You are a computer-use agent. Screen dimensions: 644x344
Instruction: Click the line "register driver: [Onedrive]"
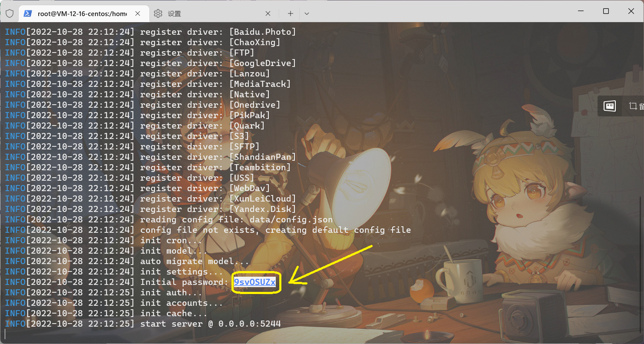tap(211, 105)
